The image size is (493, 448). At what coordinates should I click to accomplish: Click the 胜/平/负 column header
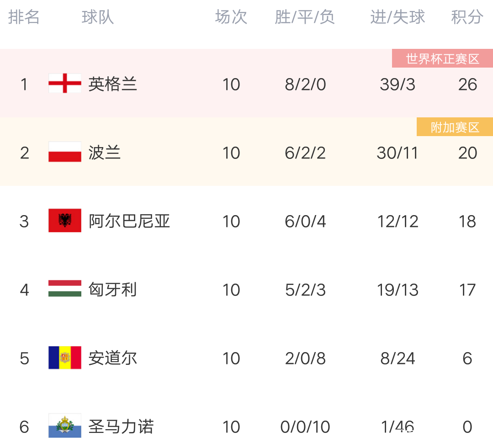point(305,17)
